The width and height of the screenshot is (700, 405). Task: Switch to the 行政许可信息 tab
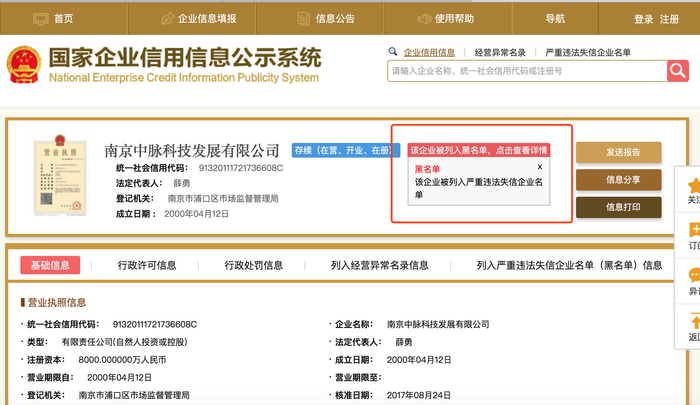tap(146, 265)
